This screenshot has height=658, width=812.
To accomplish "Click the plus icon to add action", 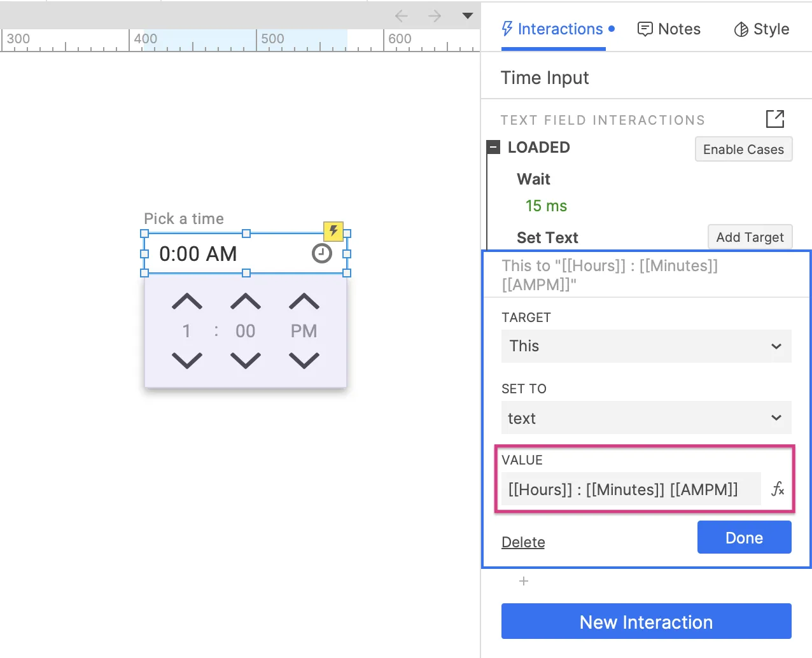I will (524, 581).
